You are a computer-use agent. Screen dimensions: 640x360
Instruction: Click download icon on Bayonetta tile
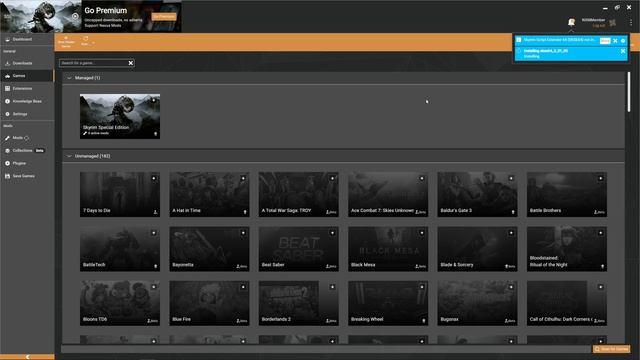click(x=242, y=266)
